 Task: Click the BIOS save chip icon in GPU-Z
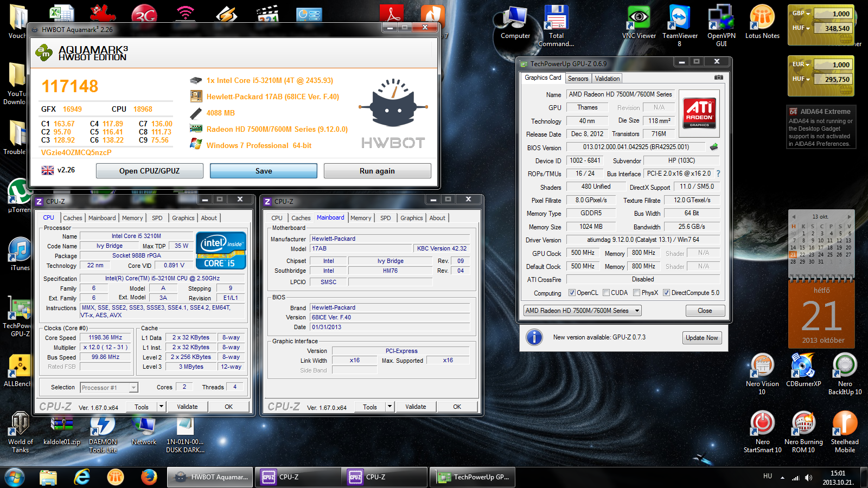tap(714, 147)
